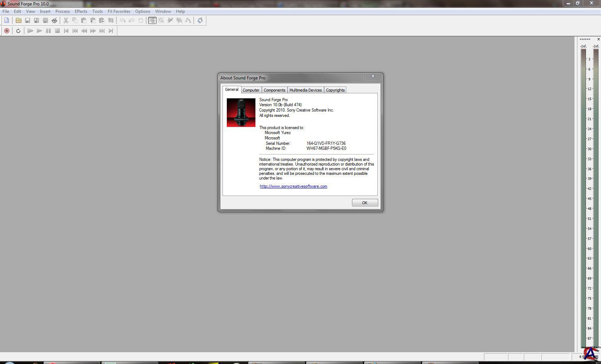Click the Go to Start button
Screen dimensions: 601x364
66,31
